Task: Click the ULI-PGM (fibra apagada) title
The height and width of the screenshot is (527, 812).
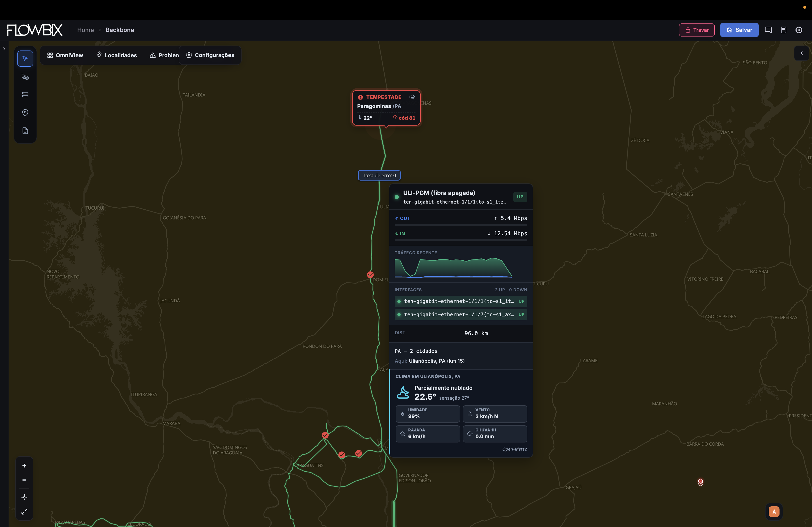Action: 439,193
